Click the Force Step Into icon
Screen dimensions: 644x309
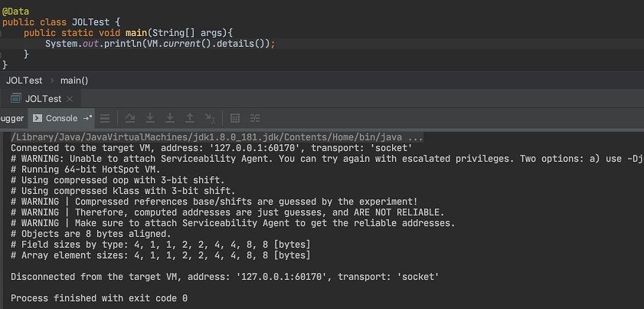pos(169,118)
